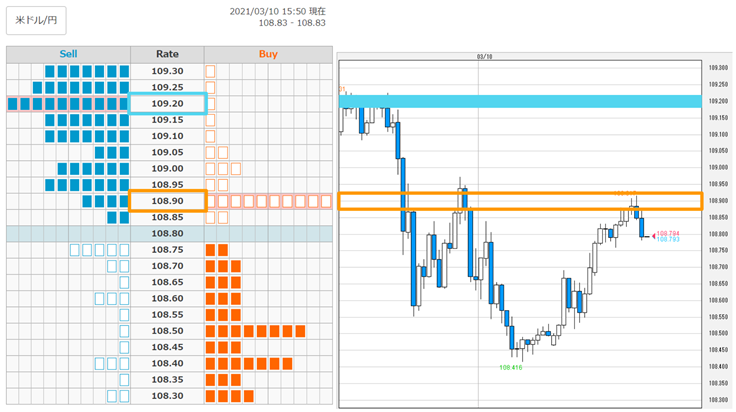
Task: Select the 108.55 rate cell
Action: (x=167, y=315)
